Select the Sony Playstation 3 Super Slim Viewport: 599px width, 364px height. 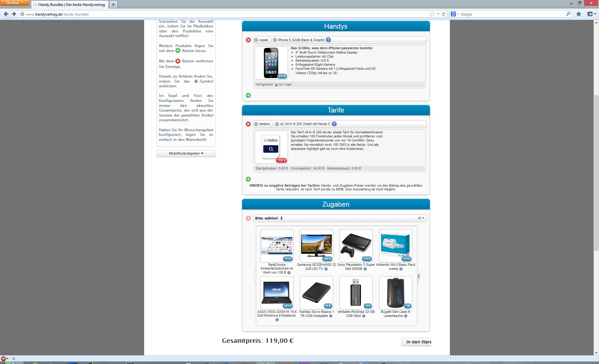tap(356, 246)
